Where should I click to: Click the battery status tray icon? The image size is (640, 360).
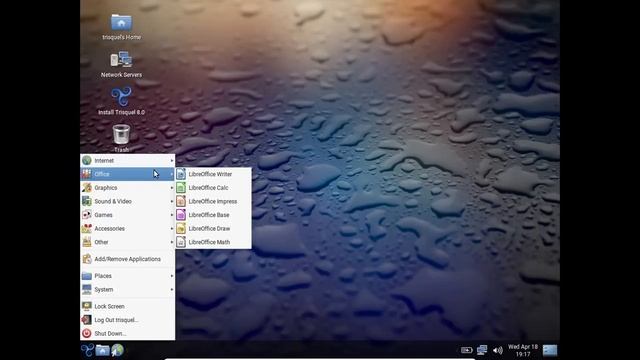tap(467, 350)
